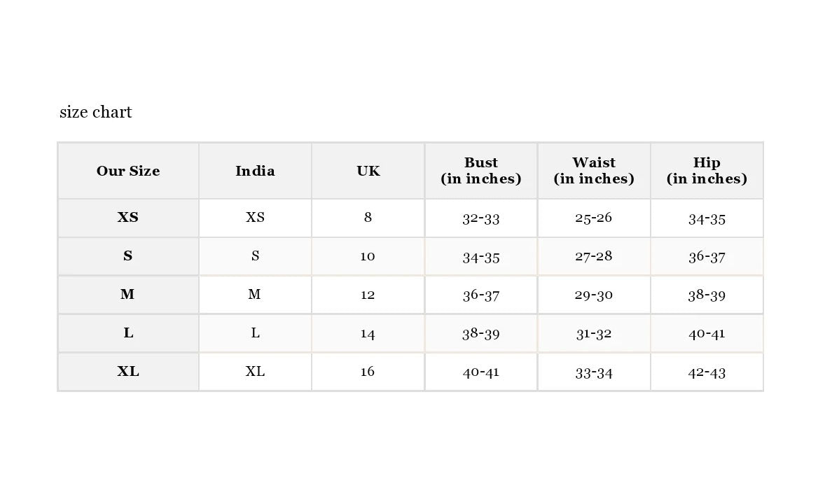Select the bold S size row label

(128, 256)
